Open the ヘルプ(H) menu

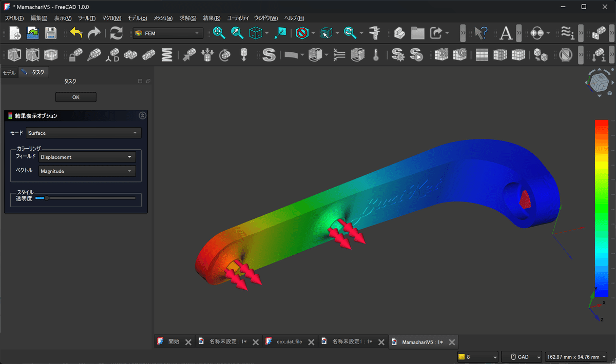(294, 18)
